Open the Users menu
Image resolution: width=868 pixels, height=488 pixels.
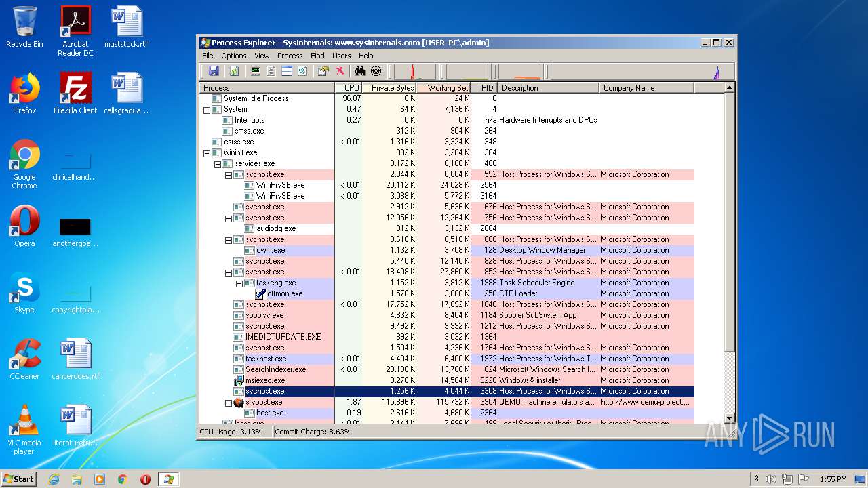point(342,56)
